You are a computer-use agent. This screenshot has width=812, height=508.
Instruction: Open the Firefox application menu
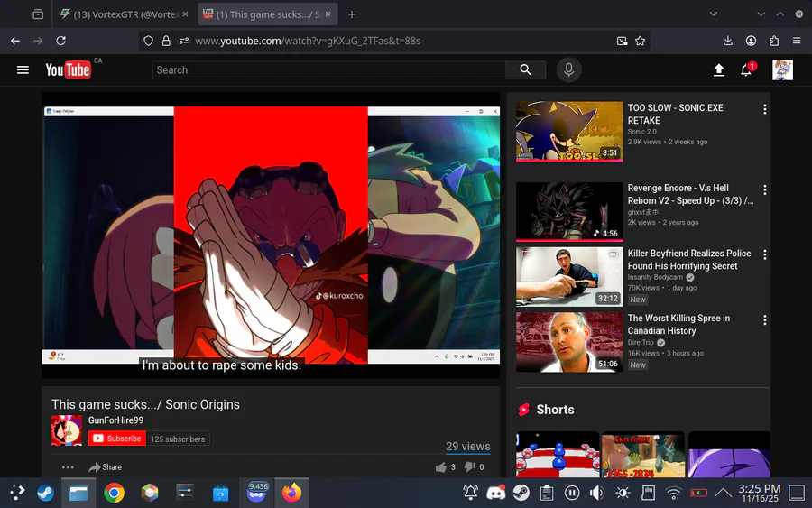click(x=797, y=41)
